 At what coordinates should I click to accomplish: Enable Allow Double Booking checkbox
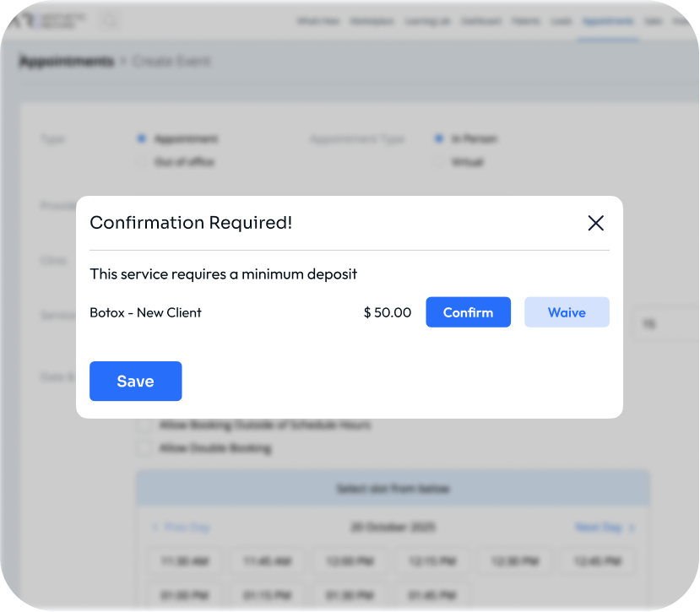coord(144,448)
